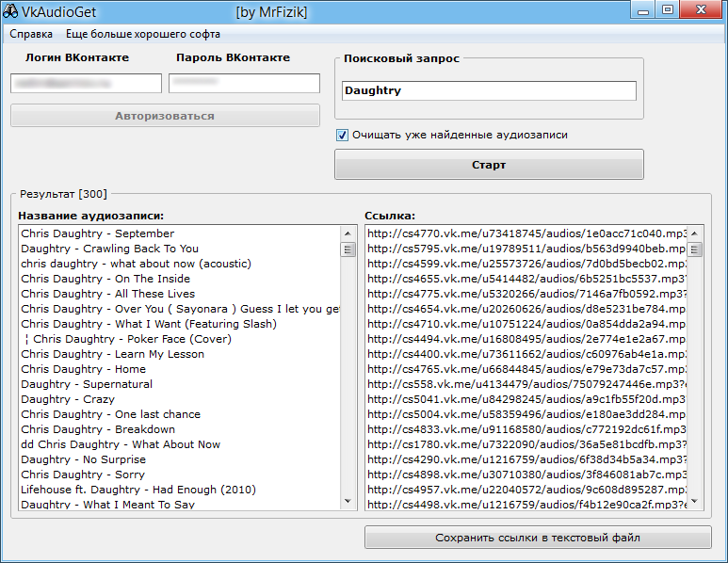Click the up arrow of the links list scrollbar
Screen dimensions: 728x563
pyautogui.click(x=695, y=233)
